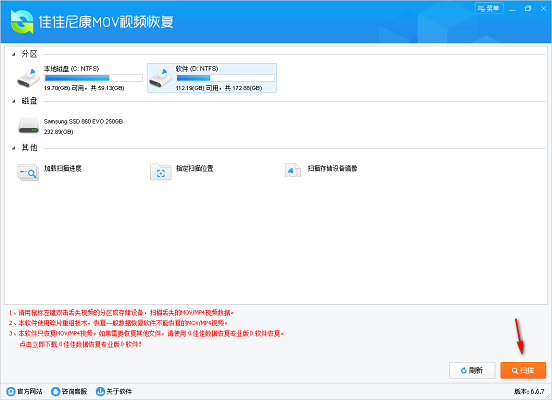
Task: Click the download professional version link
Action: tap(80, 344)
